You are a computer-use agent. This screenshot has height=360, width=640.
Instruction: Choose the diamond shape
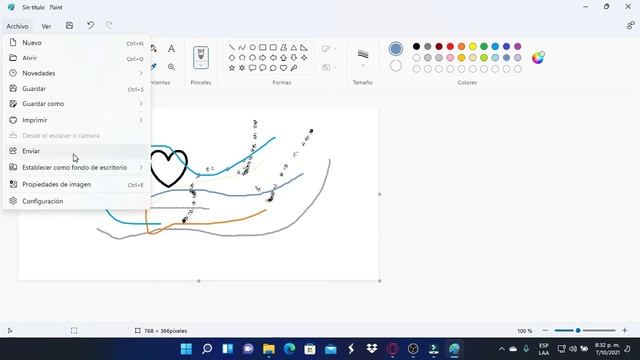232,58
